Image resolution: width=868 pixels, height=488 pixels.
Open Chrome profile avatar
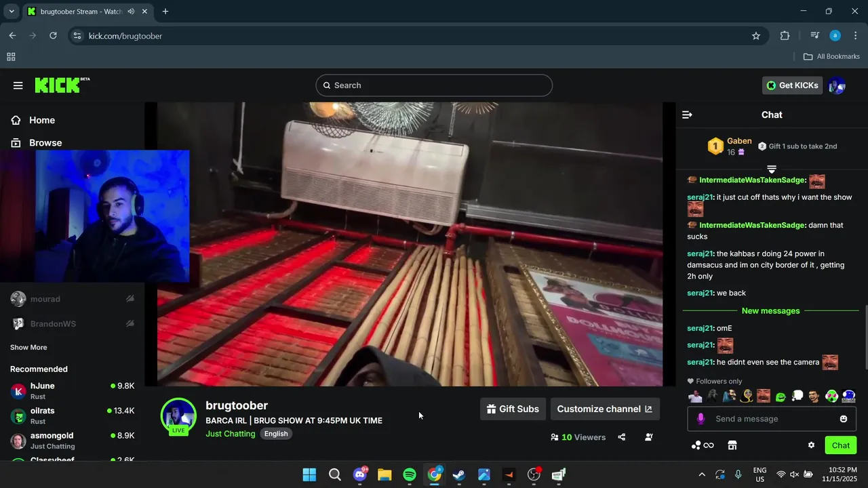coord(835,36)
